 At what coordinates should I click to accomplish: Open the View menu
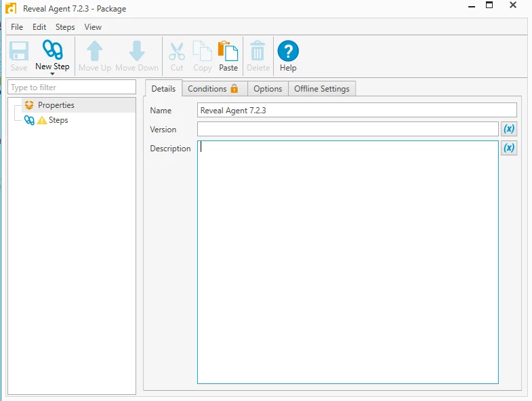(x=93, y=27)
